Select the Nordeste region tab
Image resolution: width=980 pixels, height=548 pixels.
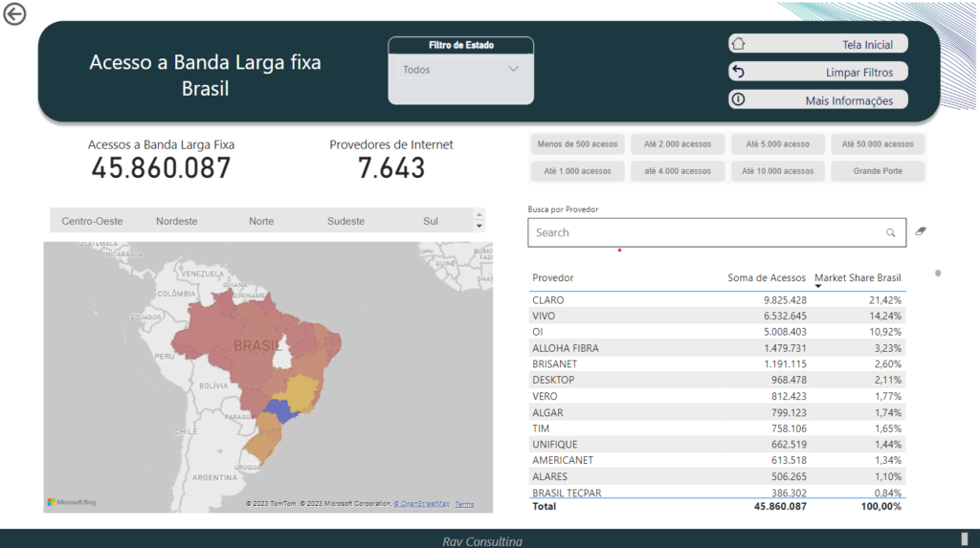point(177,221)
